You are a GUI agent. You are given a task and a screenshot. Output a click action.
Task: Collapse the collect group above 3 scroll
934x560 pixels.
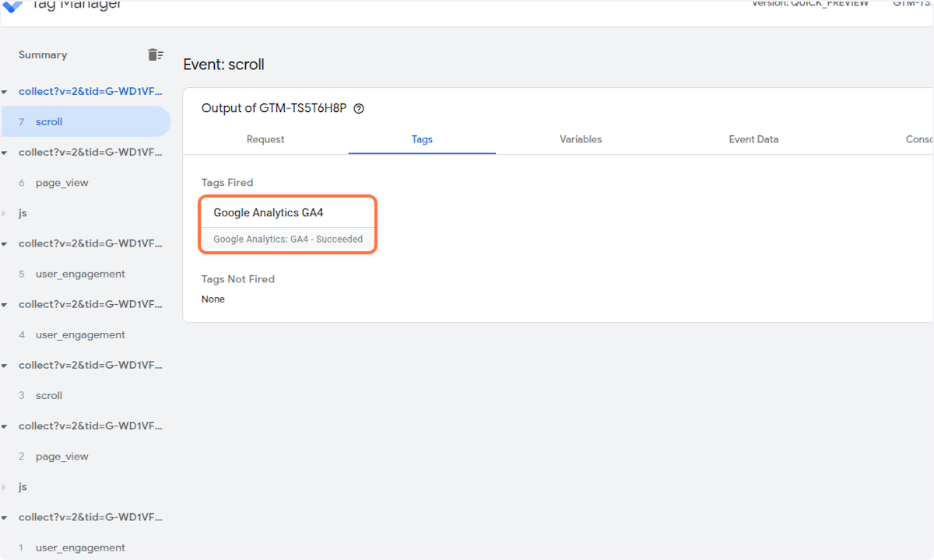[x=5, y=366]
